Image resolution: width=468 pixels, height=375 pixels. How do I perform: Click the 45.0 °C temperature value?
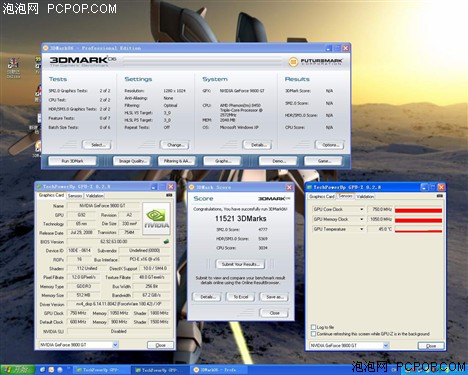click(x=380, y=229)
